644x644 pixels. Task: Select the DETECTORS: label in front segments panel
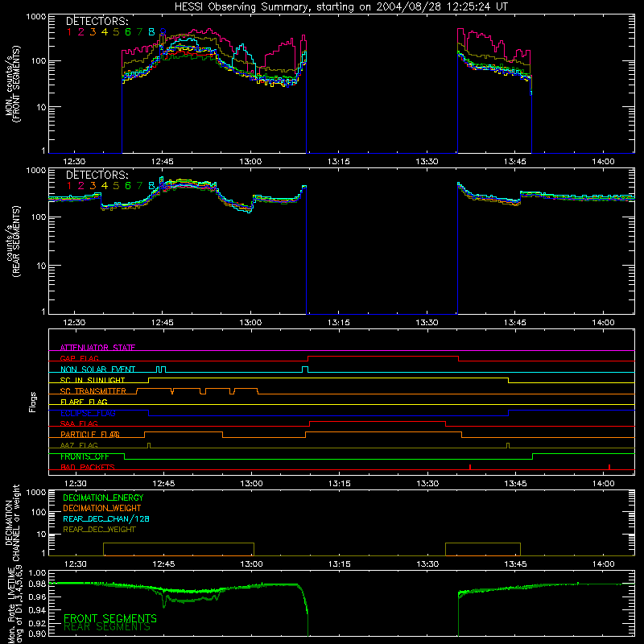point(97,21)
